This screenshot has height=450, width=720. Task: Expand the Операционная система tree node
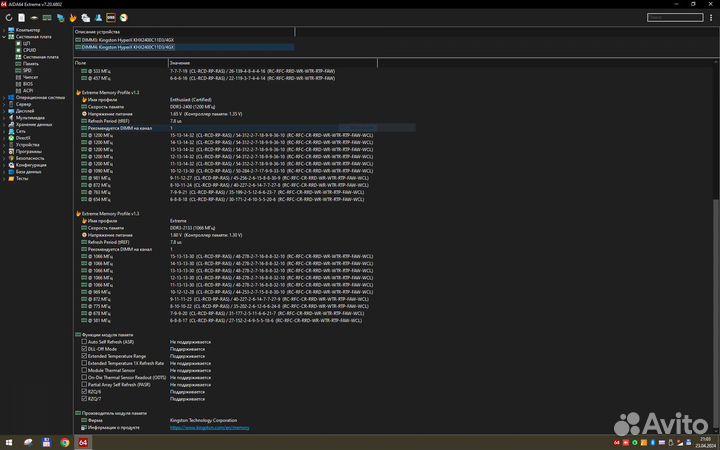click(x=5, y=97)
